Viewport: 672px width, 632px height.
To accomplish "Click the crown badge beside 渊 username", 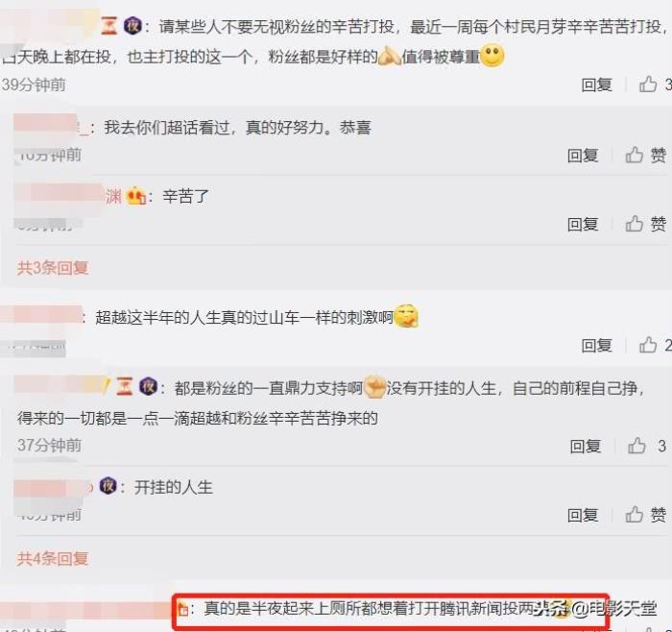I will [136, 196].
